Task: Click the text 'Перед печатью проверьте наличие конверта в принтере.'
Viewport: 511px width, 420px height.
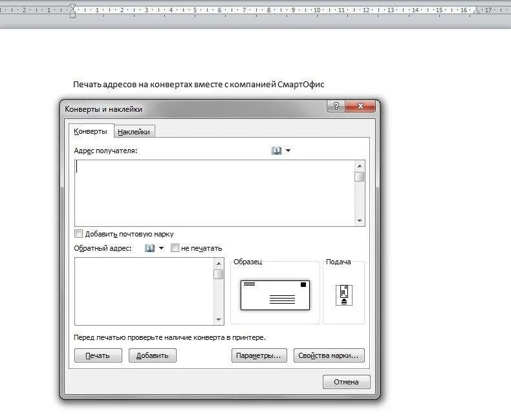Action: point(169,337)
